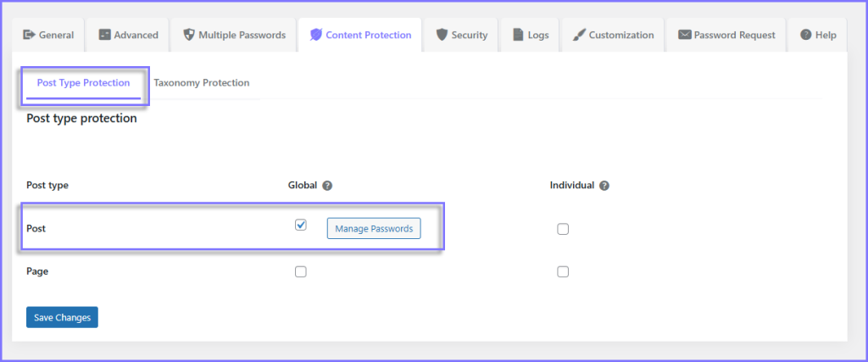Select the Post Type Protection sub-tab

pyautogui.click(x=83, y=83)
